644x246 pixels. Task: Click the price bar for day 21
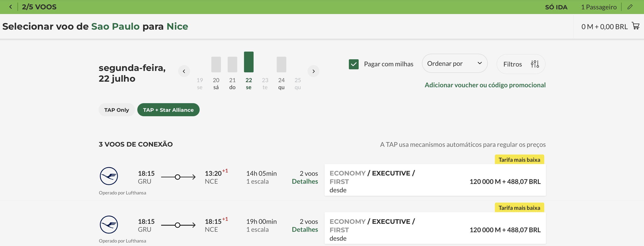point(232,64)
